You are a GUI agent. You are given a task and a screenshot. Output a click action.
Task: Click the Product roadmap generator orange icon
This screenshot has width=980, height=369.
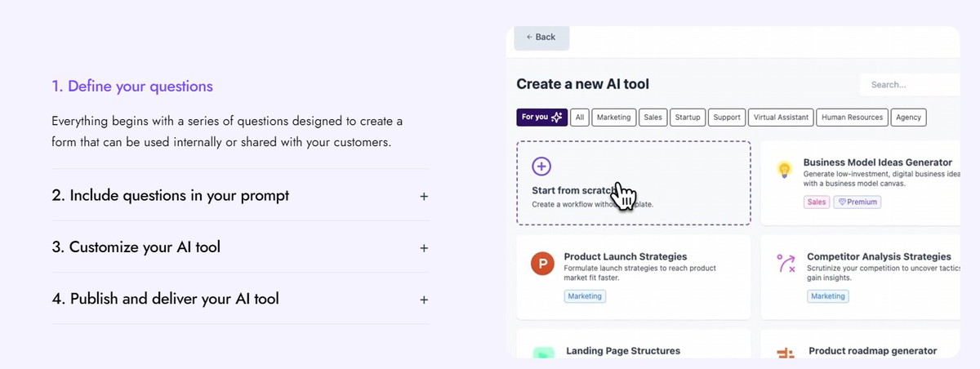coord(786,353)
